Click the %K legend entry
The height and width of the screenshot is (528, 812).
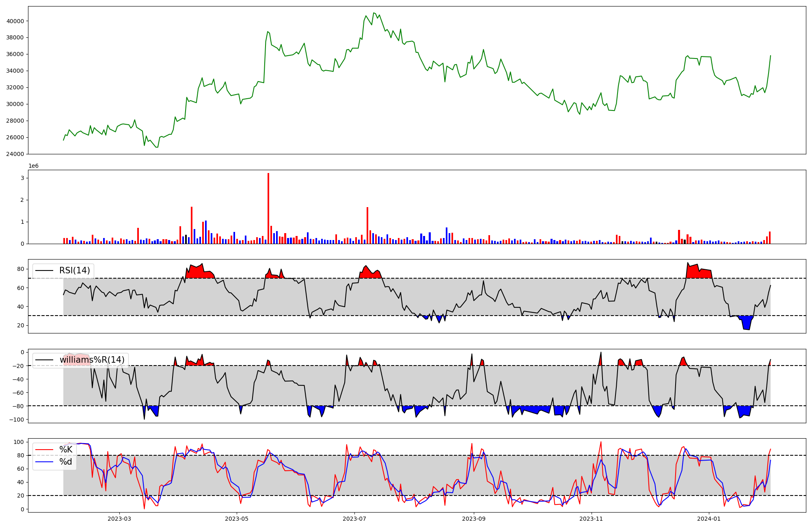(x=66, y=449)
